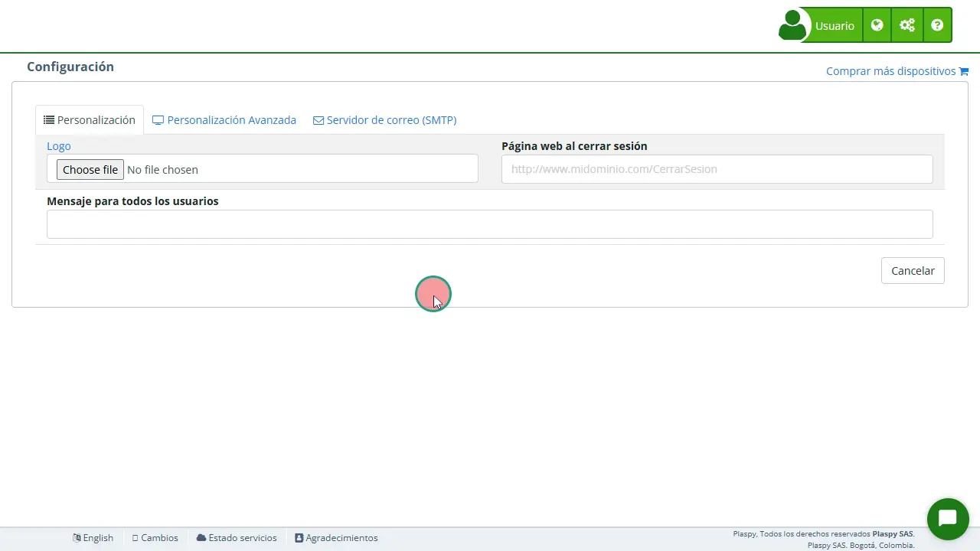Switch to the Servidor de correo (SMTP) tab
This screenshot has width=980, height=551.
384,120
